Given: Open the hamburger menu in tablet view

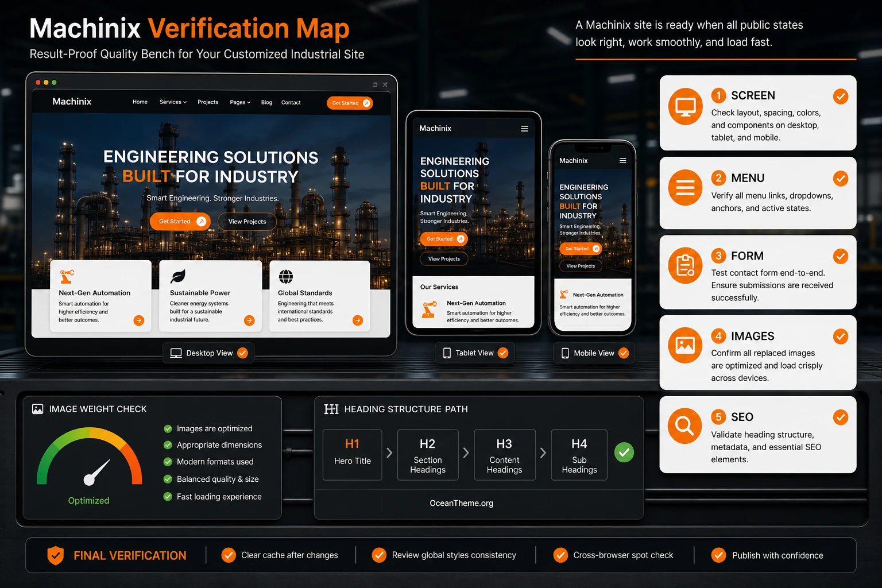Looking at the screenshot, I should 524,129.
